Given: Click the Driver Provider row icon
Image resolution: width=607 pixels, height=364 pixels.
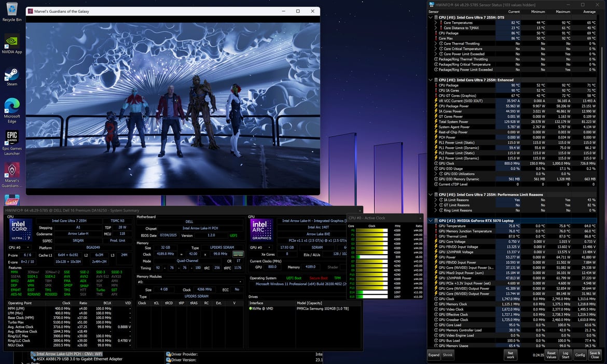Looking at the screenshot, I should point(169,354).
